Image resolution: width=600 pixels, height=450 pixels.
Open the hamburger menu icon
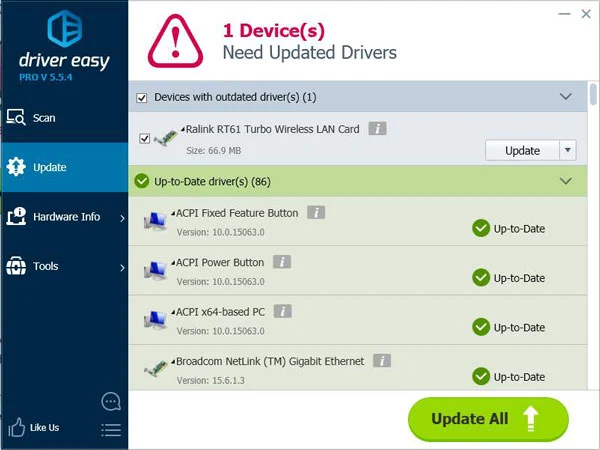(x=111, y=430)
